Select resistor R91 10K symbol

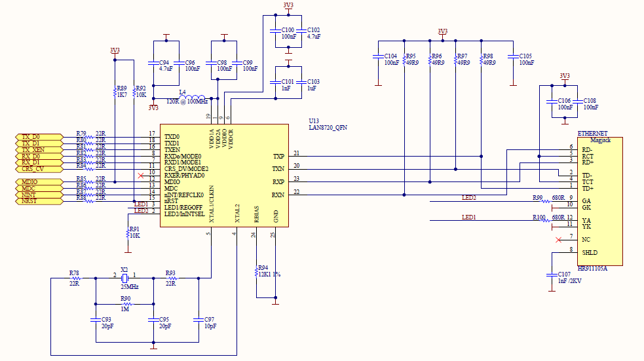(128, 234)
